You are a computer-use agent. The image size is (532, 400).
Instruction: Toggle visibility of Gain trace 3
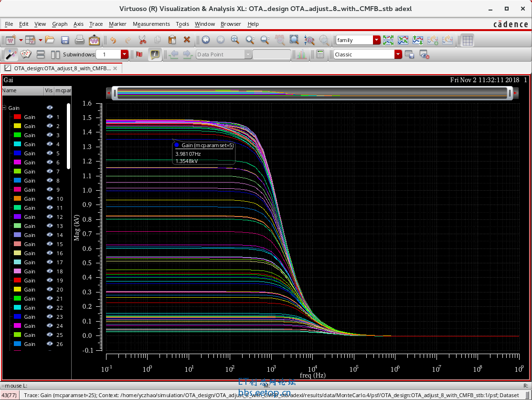pyautogui.click(x=50, y=135)
